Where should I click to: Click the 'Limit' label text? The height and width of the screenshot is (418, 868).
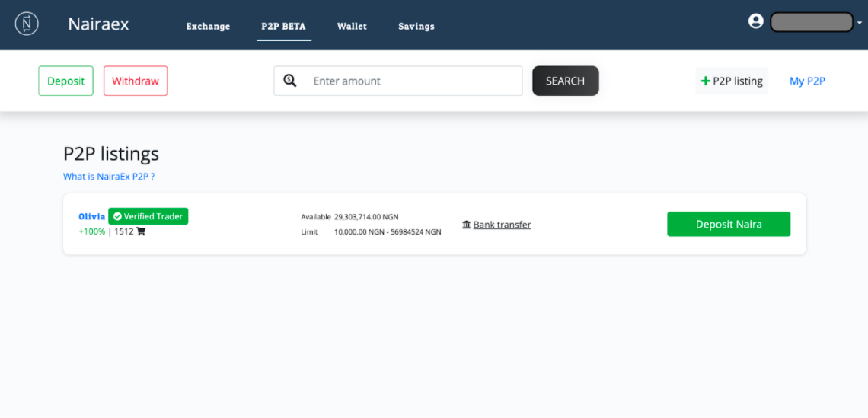tap(309, 232)
